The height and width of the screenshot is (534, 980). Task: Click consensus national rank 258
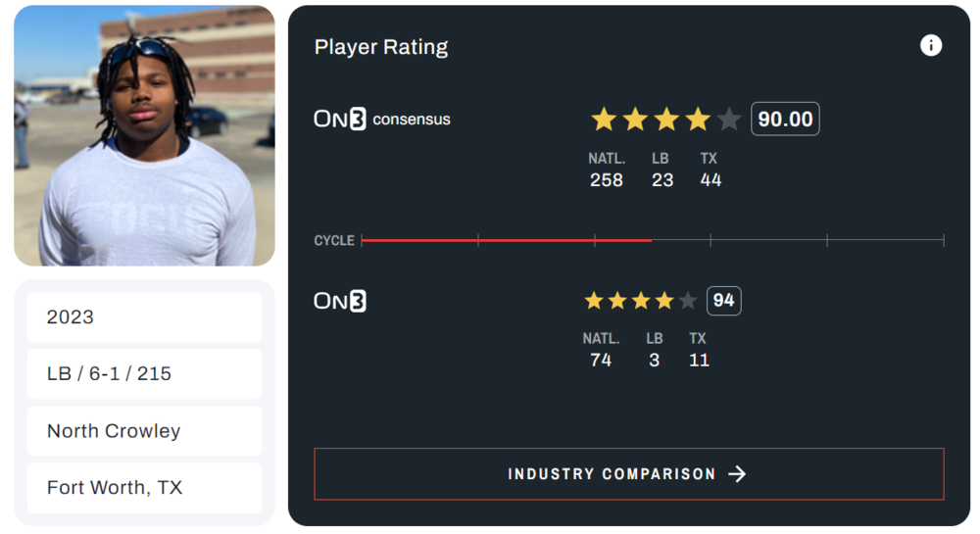click(607, 179)
